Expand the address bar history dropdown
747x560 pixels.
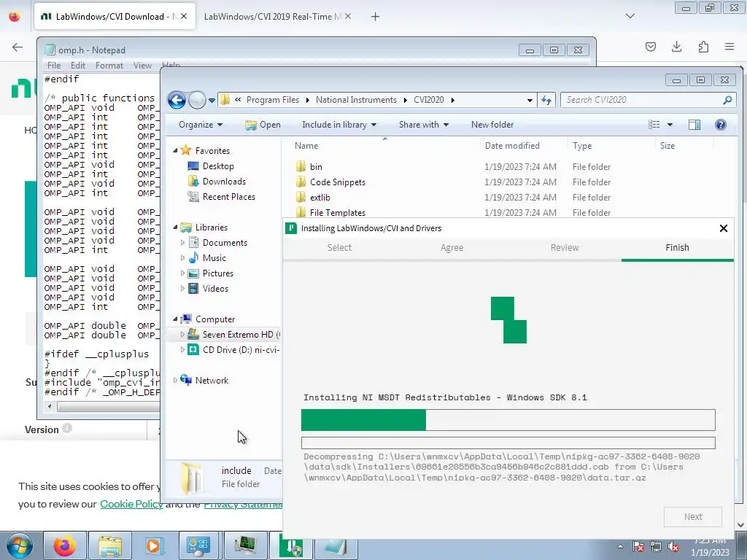(530, 100)
